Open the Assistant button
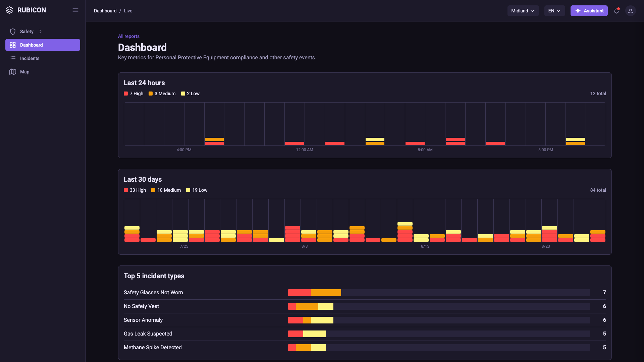644x362 pixels. point(589,11)
